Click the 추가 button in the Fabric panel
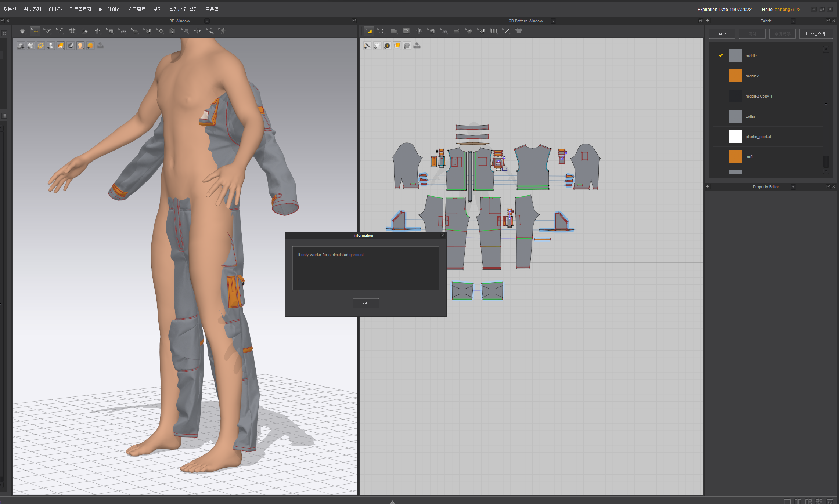The width and height of the screenshot is (839, 504). tap(722, 34)
